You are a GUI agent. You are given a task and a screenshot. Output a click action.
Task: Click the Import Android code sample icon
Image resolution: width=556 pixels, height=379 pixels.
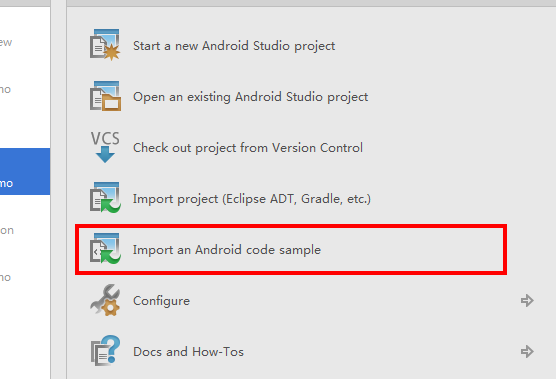click(x=105, y=249)
